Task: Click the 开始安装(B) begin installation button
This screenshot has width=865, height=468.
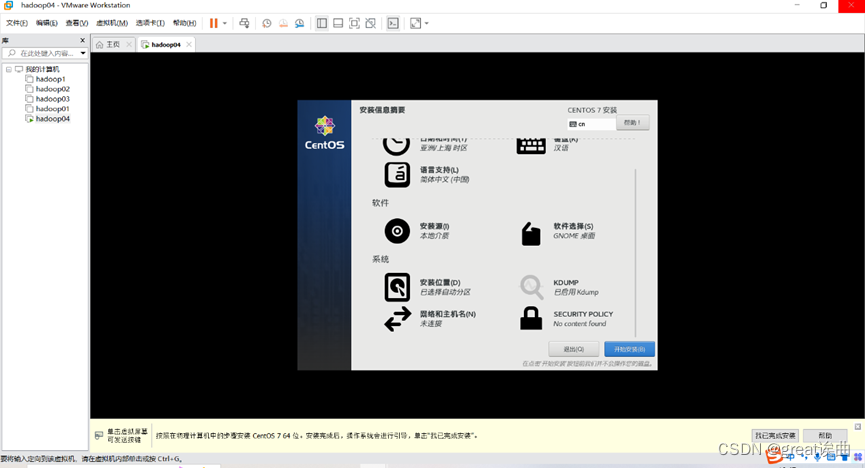Action: pos(629,349)
